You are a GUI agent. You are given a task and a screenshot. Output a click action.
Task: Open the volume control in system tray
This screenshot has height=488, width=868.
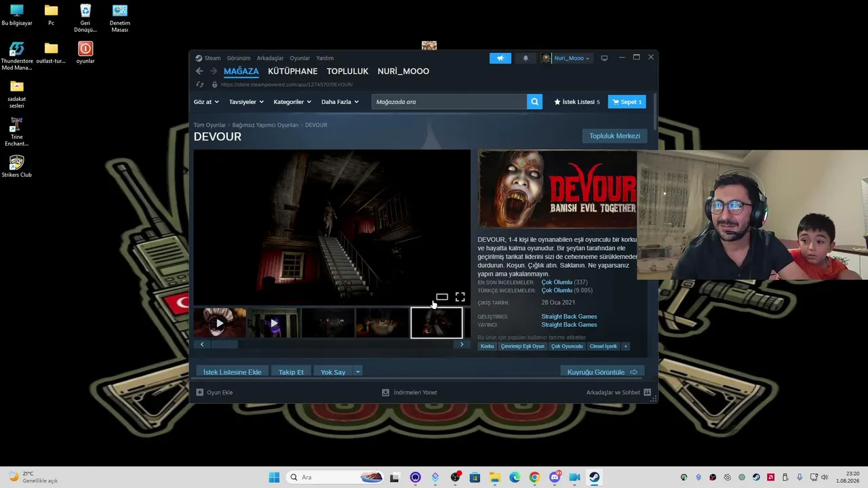[825, 477]
